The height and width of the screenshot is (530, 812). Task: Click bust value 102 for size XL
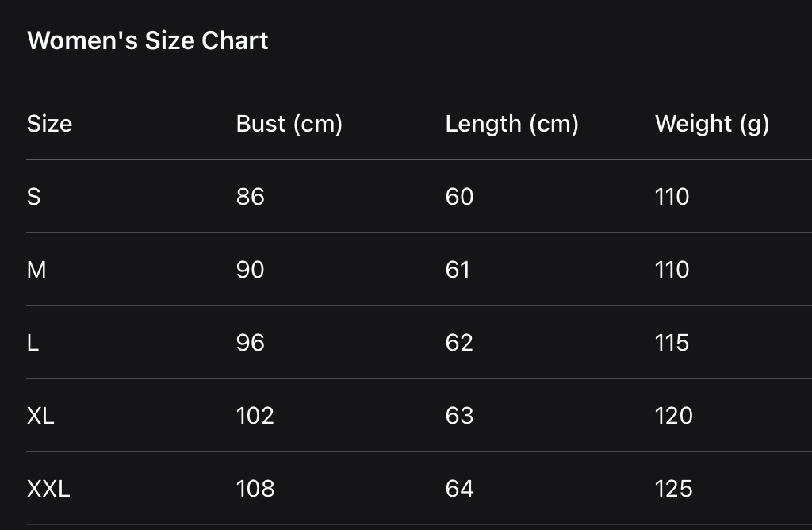point(255,416)
